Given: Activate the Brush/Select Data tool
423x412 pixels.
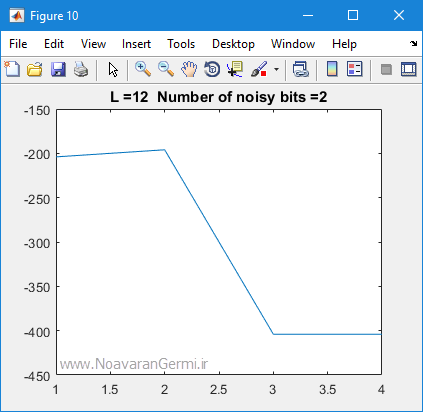Looking at the screenshot, I should coord(259,70).
